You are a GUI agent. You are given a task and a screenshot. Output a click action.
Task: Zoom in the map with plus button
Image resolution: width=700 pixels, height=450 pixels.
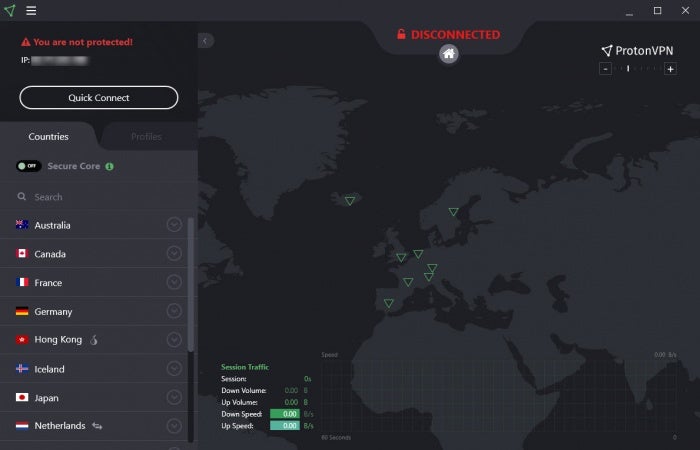coord(670,69)
